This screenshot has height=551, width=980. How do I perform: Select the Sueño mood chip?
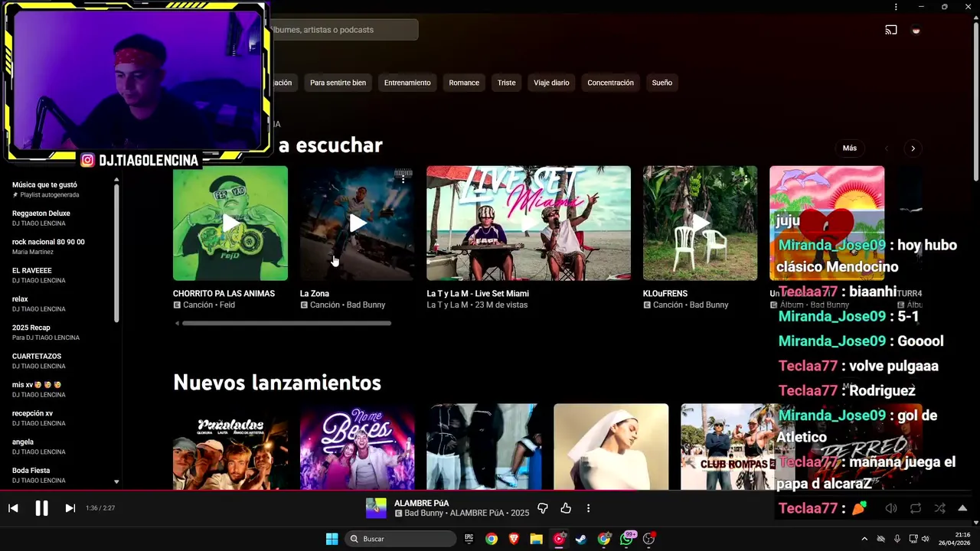(662, 83)
